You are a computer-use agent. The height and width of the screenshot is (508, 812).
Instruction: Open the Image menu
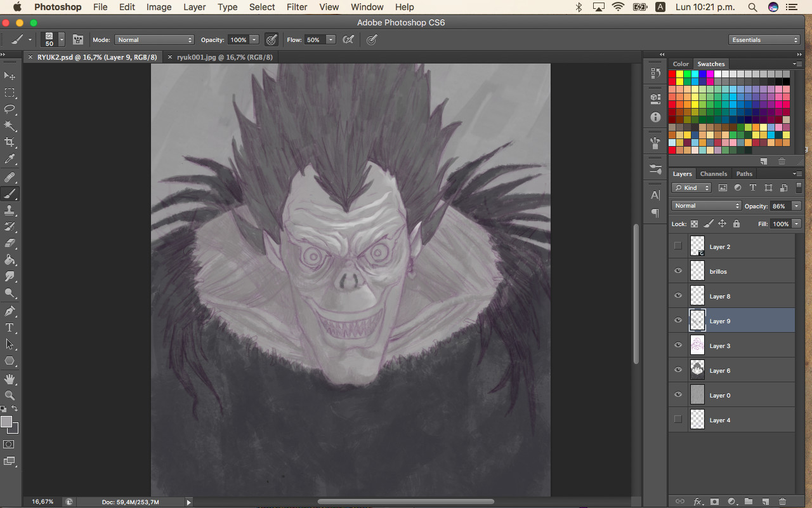[x=159, y=7]
